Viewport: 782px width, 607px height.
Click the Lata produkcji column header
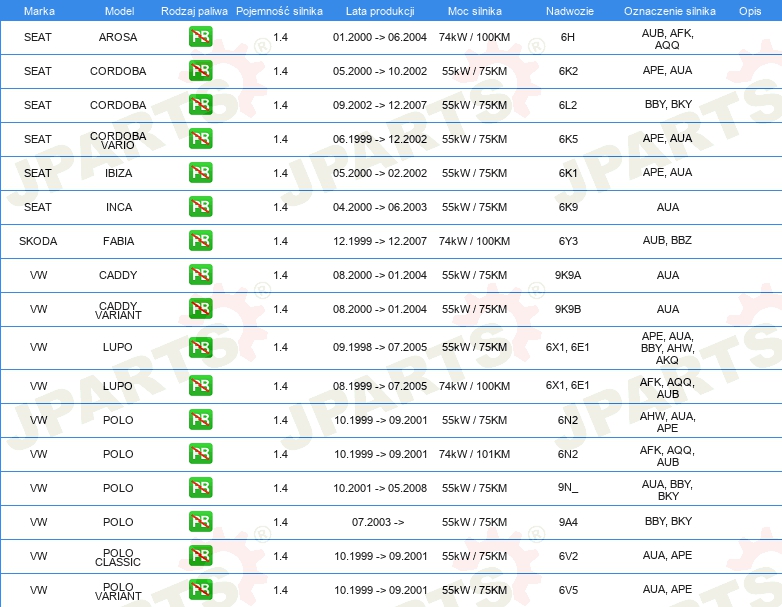coord(380,11)
